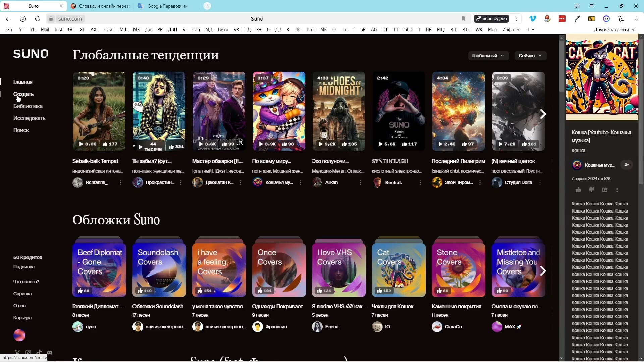Switch to the Google Переводчик tab

tap(167, 6)
